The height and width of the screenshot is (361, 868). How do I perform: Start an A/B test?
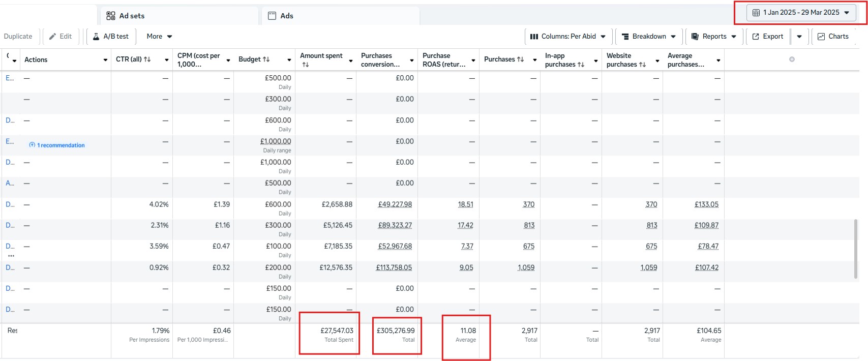(110, 37)
